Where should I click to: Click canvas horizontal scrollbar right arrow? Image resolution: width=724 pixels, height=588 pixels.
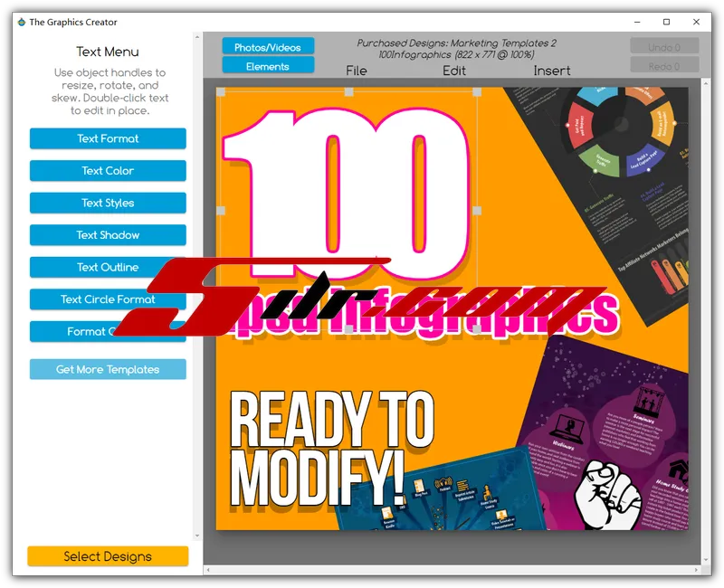tap(696, 571)
